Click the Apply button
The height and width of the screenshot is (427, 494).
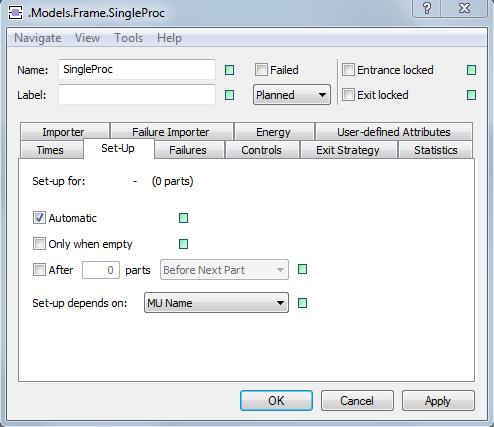438,401
